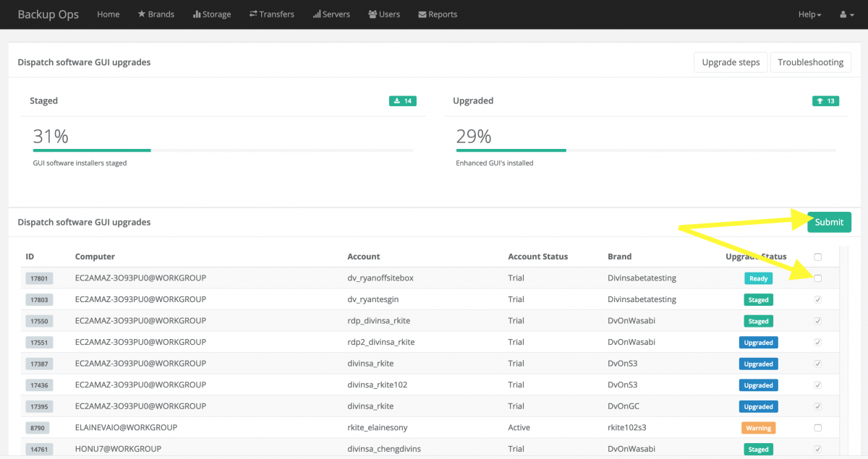Viewport: 868px width, 459px height.
Task: Tick the checkbox for row ID 17801
Action: pos(818,278)
